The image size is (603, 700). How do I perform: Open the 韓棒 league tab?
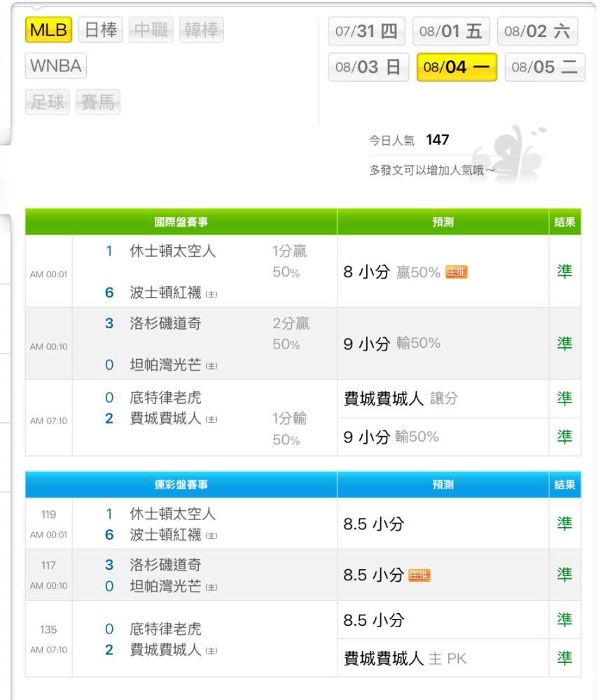(x=202, y=30)
